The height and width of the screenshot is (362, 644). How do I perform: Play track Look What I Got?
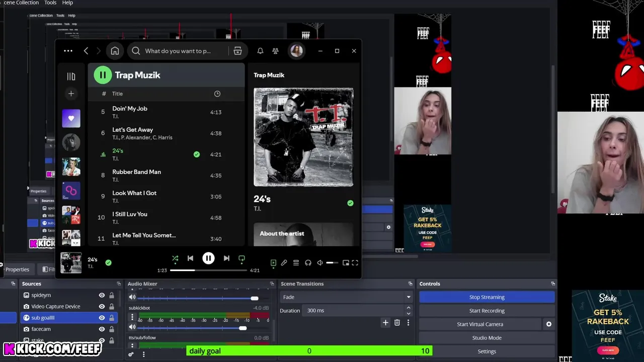click(166, 197)
